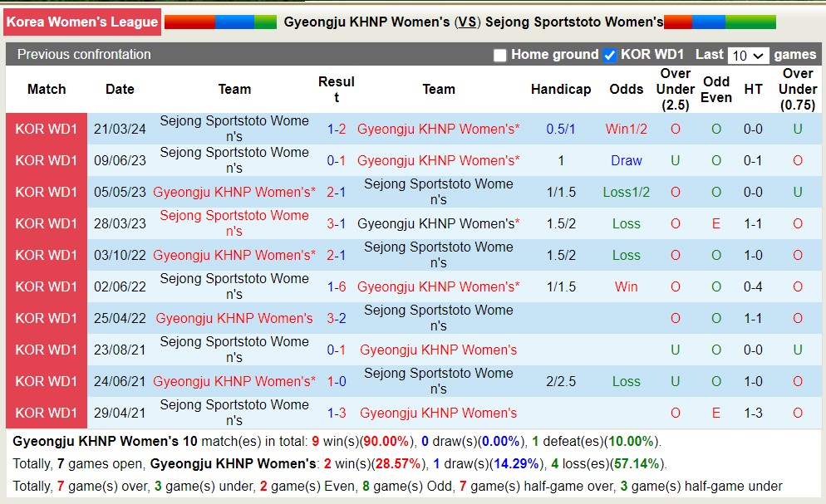Open Gyeongju KHNP Women's page from the 21/03/24 row
Screen dimensions: 826x504
(x=439, y=130)
